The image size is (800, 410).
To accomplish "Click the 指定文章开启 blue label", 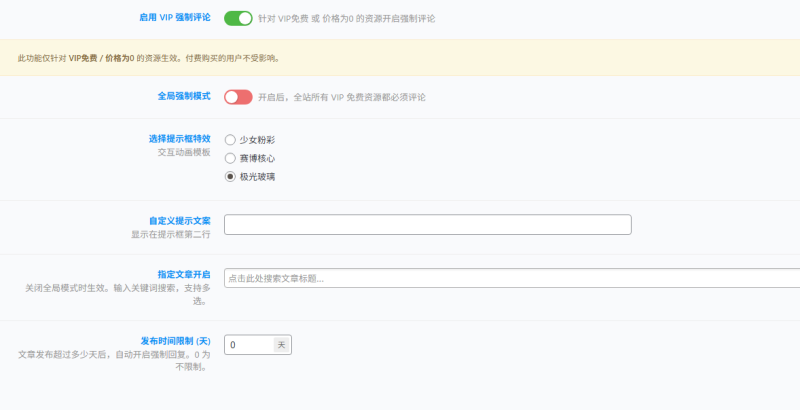I will coord(184,274).
